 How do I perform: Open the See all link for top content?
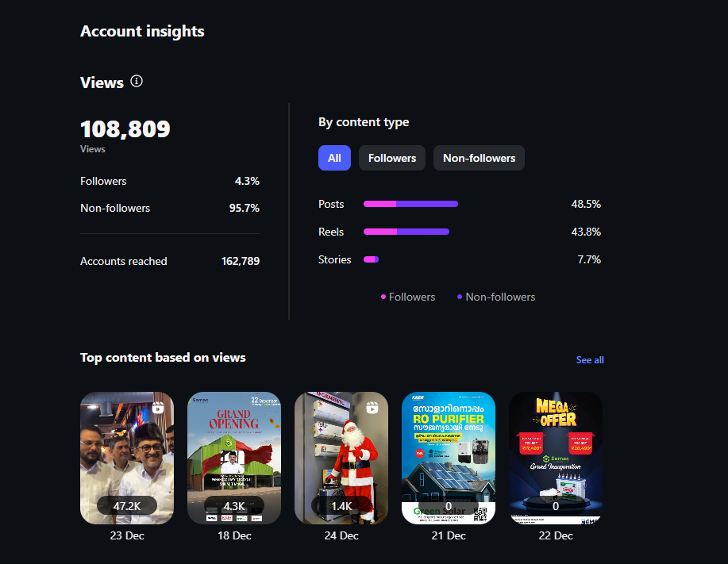(590, 360)
